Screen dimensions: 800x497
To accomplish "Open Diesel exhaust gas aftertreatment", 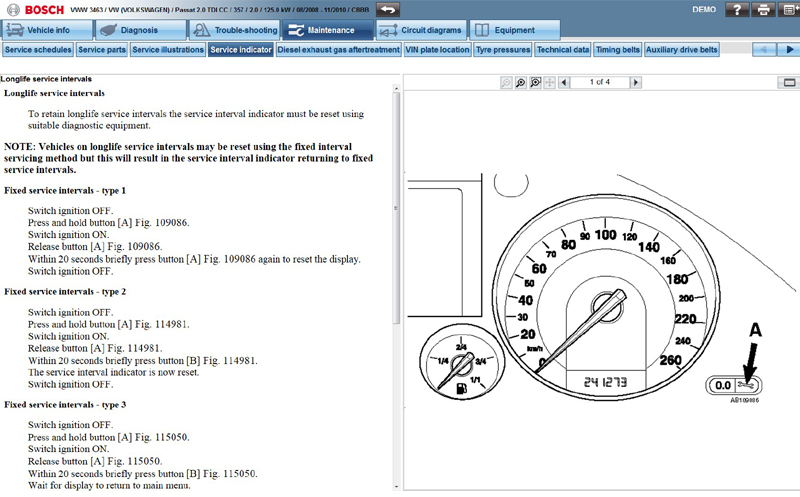I will [x=339, y=49].
